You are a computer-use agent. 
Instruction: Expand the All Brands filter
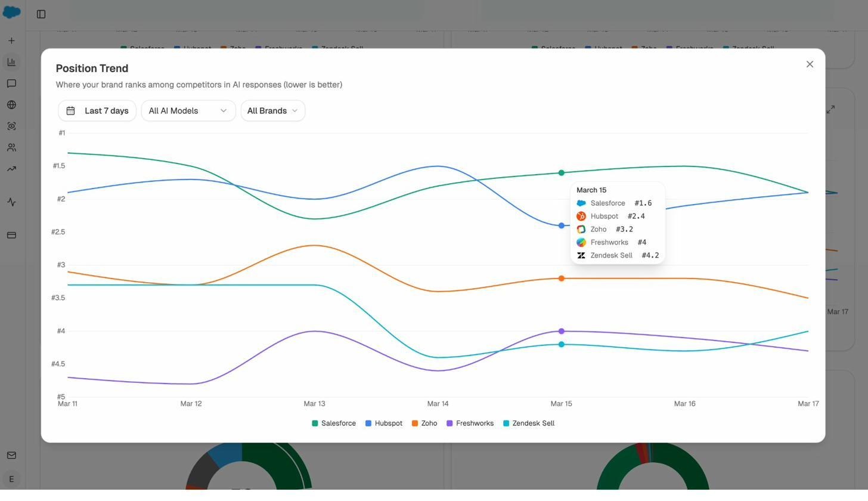[x=272, y=110]
